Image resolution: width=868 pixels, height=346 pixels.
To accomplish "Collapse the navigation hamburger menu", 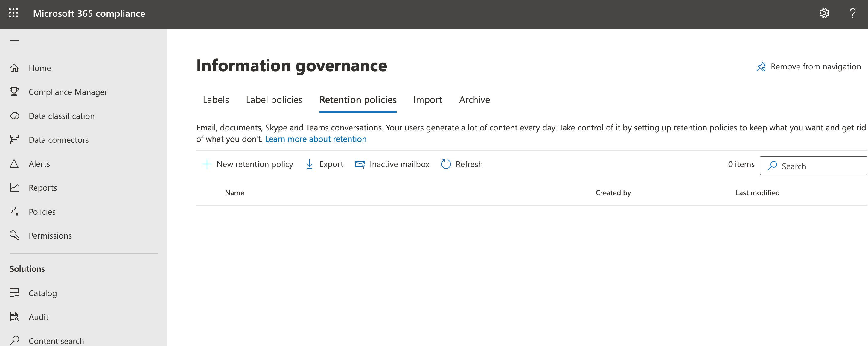I will tap(14, 43).
